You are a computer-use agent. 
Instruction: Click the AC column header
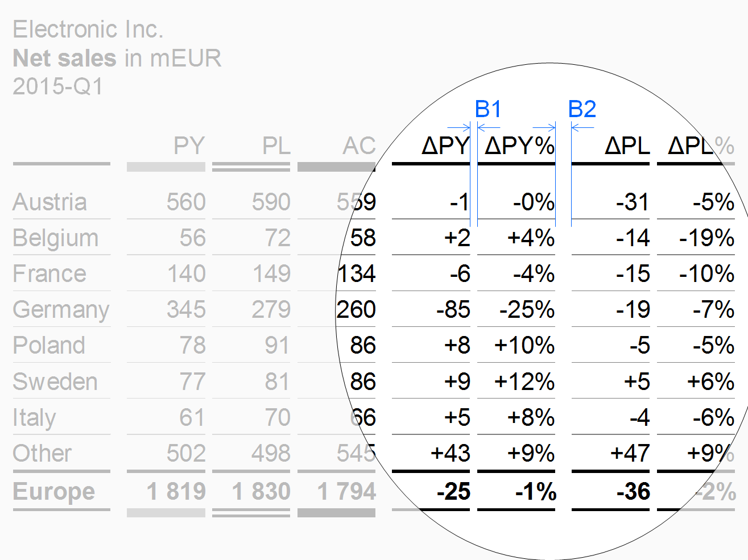pyautogui.click(x=359, y=146)
